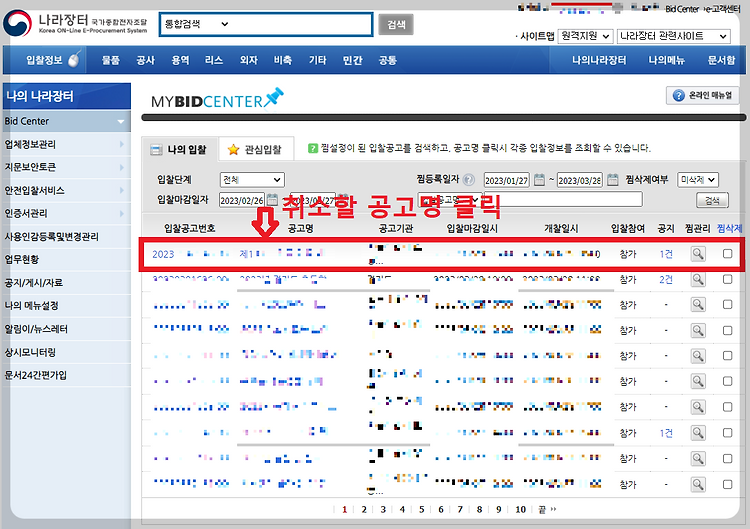Click the 찜등록일자 help question icon

[469, 179]
